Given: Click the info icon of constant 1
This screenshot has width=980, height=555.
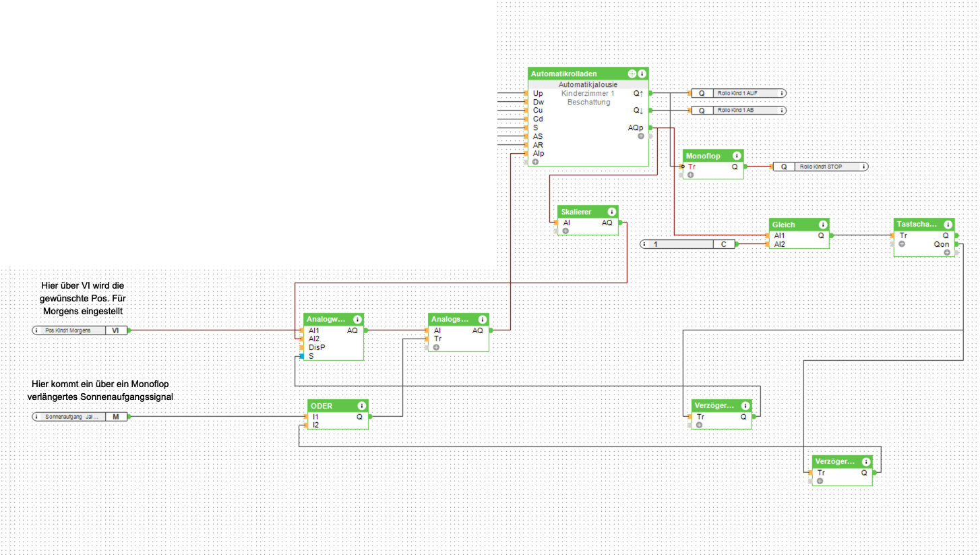Looking at the screenshot, I should 644,243.
